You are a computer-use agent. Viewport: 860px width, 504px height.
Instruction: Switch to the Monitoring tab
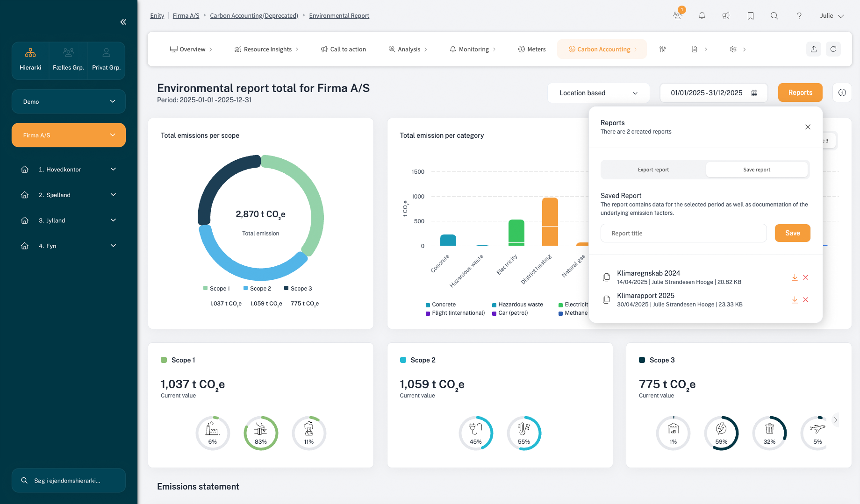point(473,49)
